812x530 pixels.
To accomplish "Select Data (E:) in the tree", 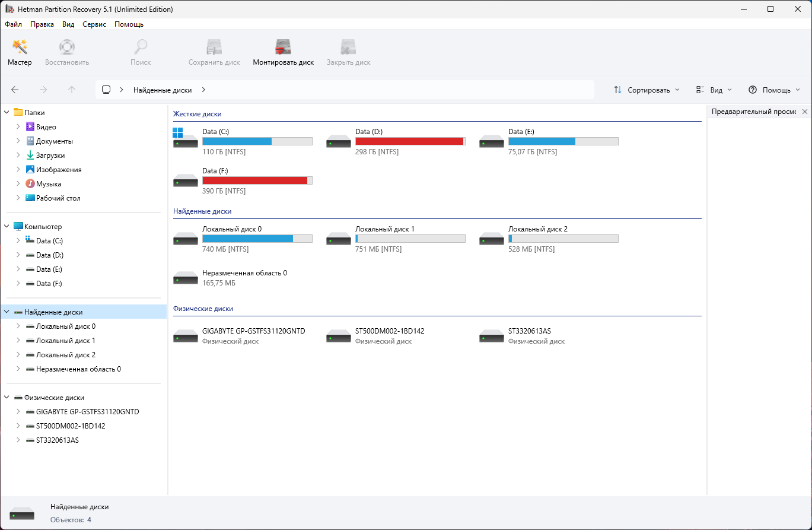I will [x=49, y=269].
